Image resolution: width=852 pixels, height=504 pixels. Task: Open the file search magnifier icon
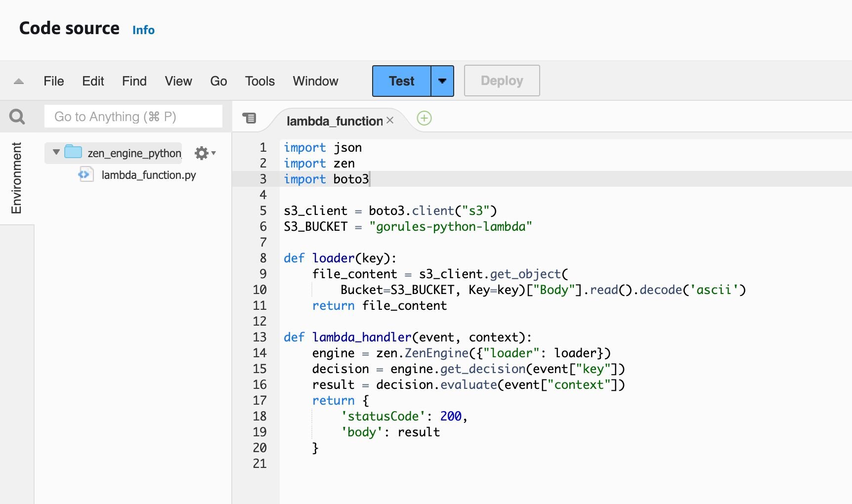[17, 116]
